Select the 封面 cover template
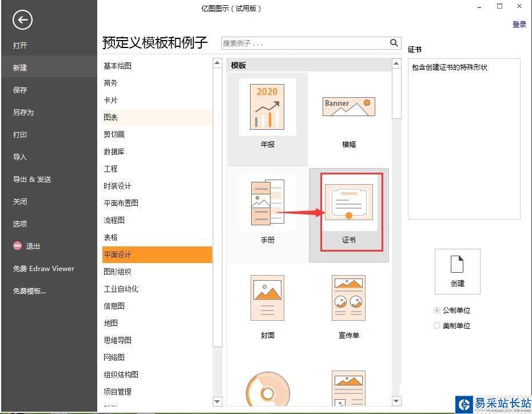The image size is (532, 414). (x=267, y=306)
